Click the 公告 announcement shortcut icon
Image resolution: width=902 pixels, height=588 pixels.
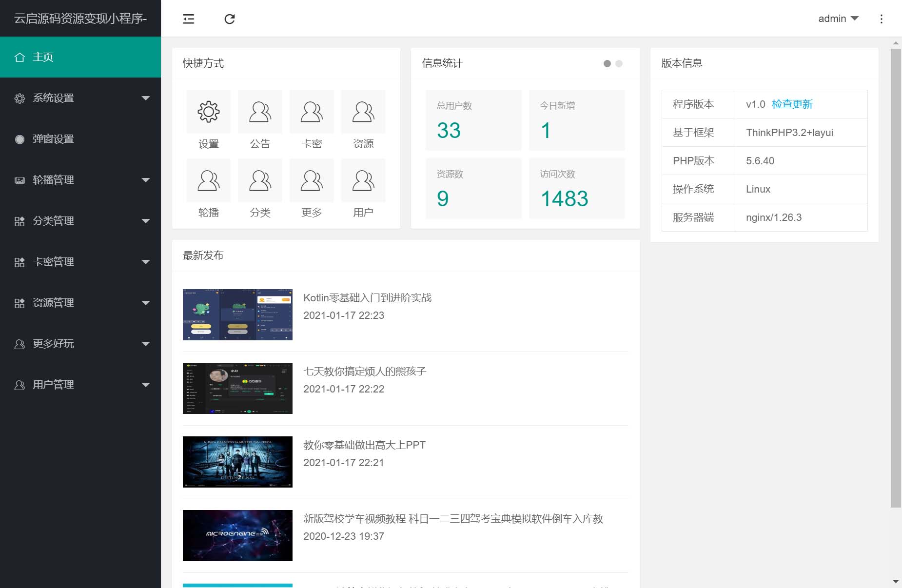[x=260, y=111]
